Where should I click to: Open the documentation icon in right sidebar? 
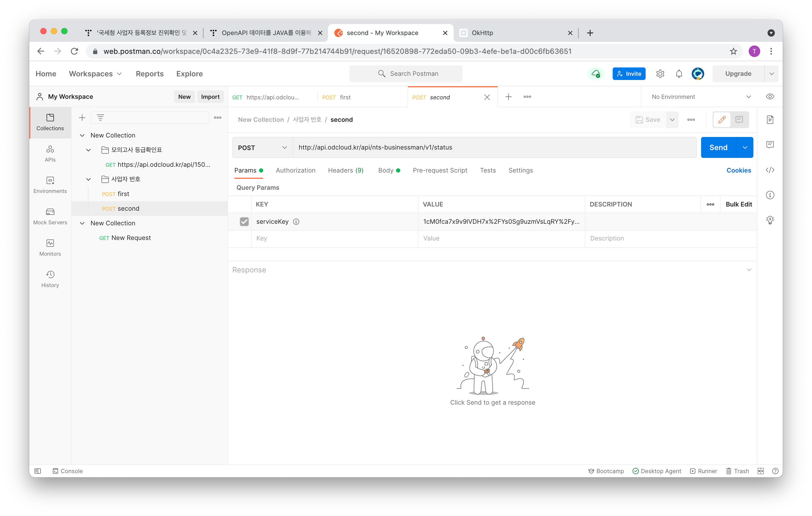tap(770, 120)
